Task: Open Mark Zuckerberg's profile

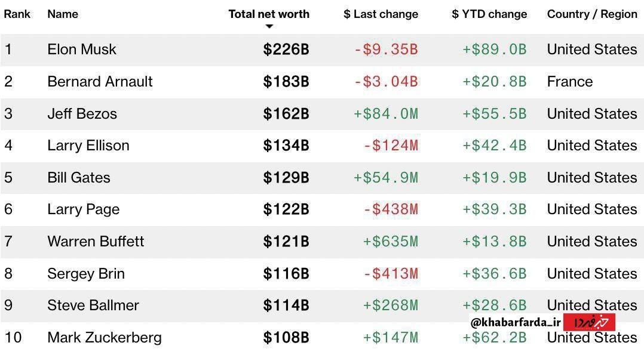Action: [x=105, y=338]
